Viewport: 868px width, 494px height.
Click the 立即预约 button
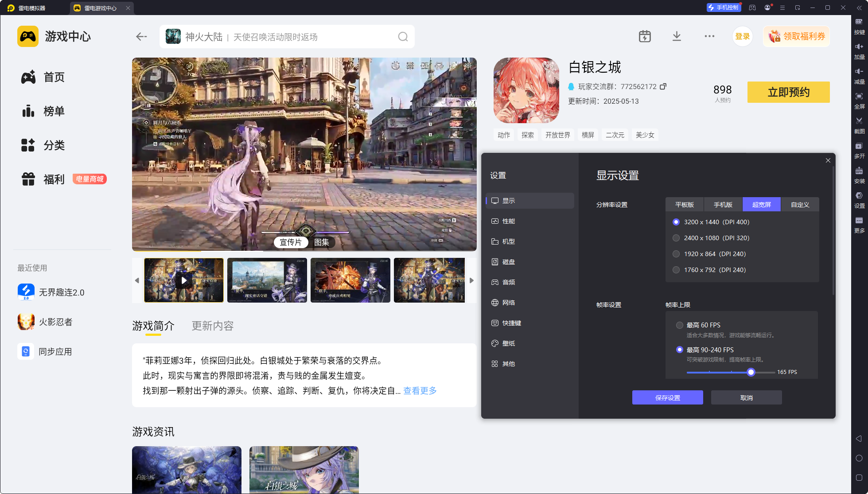click(x=788, y=92)
